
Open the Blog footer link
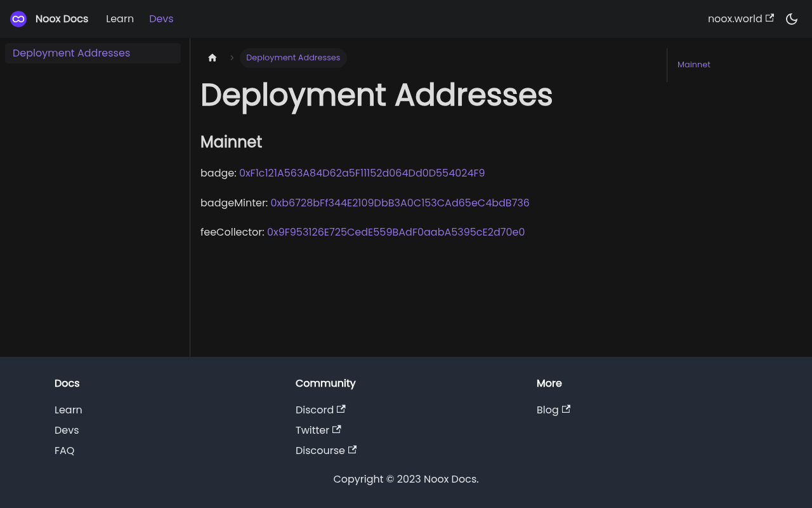(553, 410)
